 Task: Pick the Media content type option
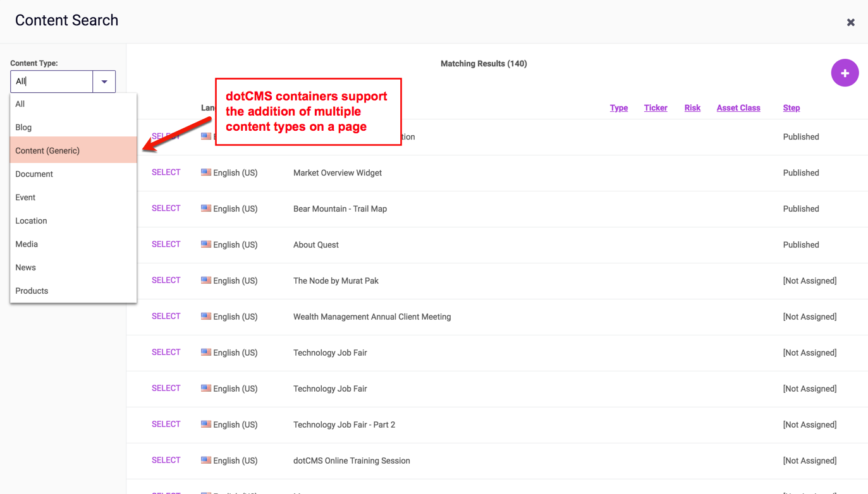coord(27,244)
